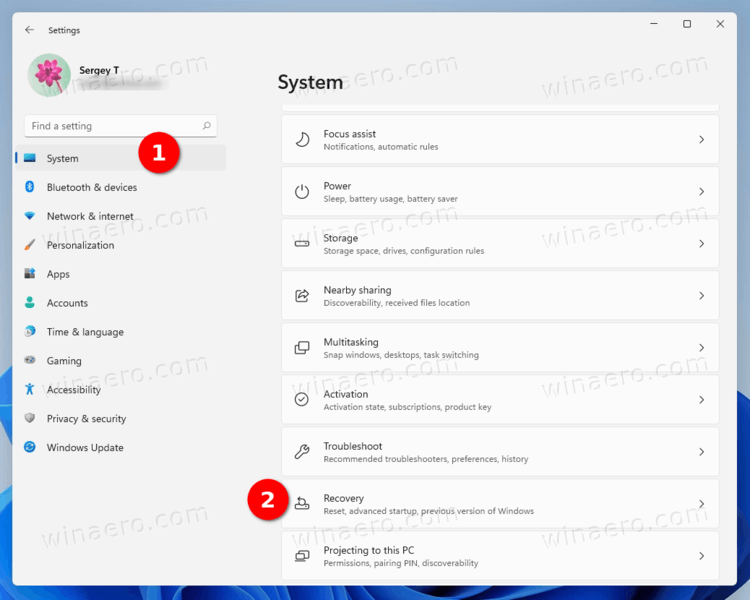Open Time & language settings

pos(121,332)
